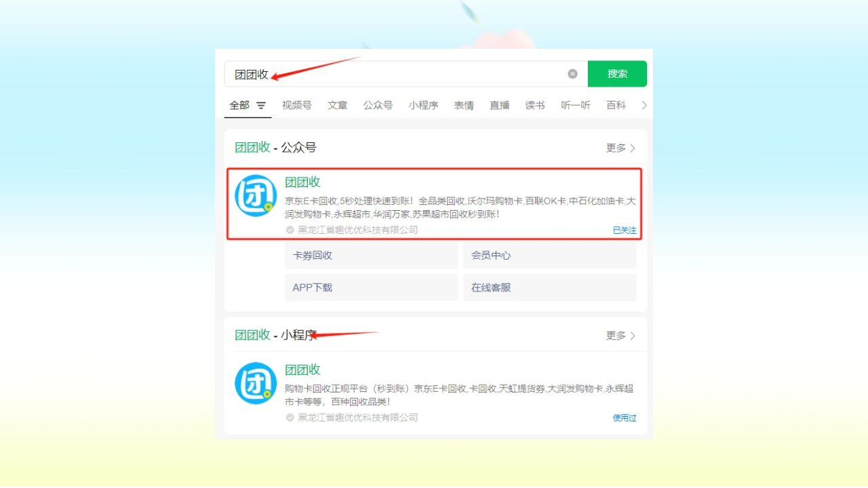Click the 已关注 label

pyautogui.click(x=625, y=230)
